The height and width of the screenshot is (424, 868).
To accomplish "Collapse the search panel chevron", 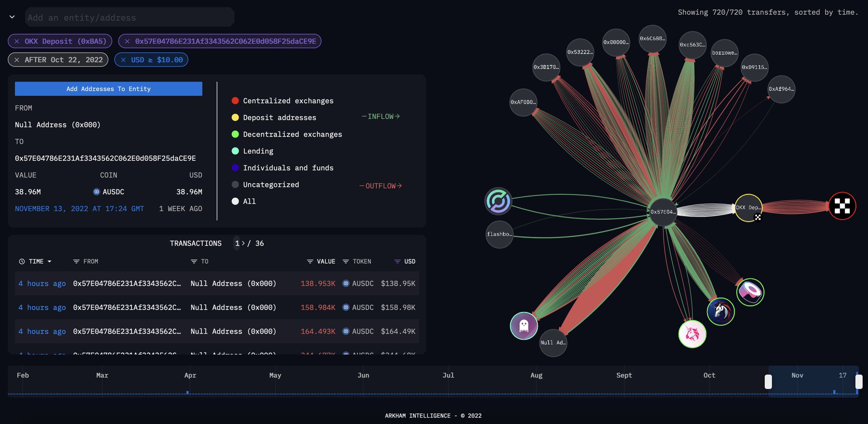I will [x=12, y=17].
